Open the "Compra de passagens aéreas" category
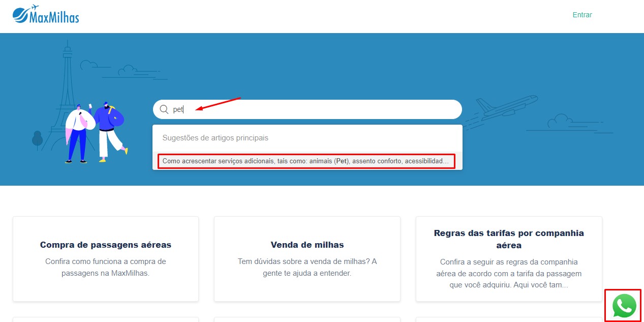Viewport: 644px width, 322px height. 106,245
